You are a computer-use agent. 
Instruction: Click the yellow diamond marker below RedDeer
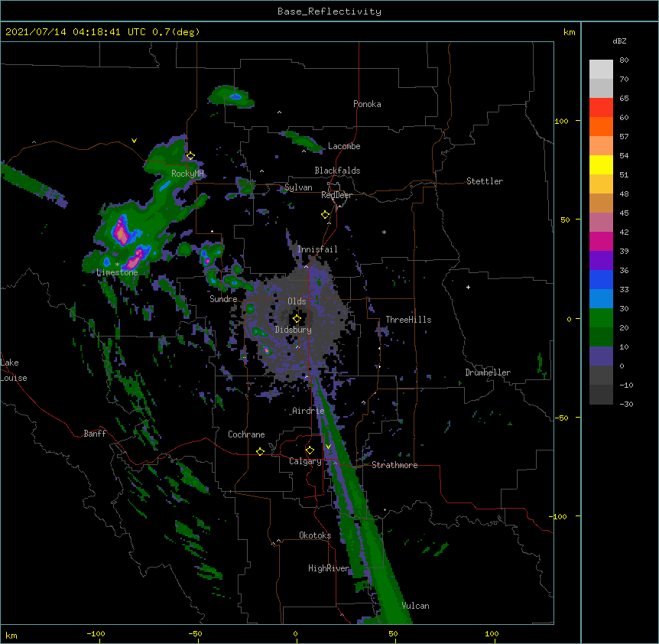pyautogui.click(x=326, y=215)
